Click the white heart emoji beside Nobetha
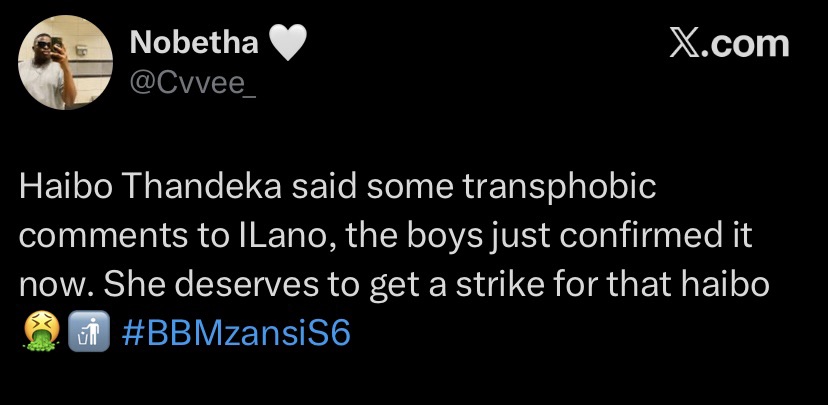The image size is (828, 405). [x=286, y=43]
